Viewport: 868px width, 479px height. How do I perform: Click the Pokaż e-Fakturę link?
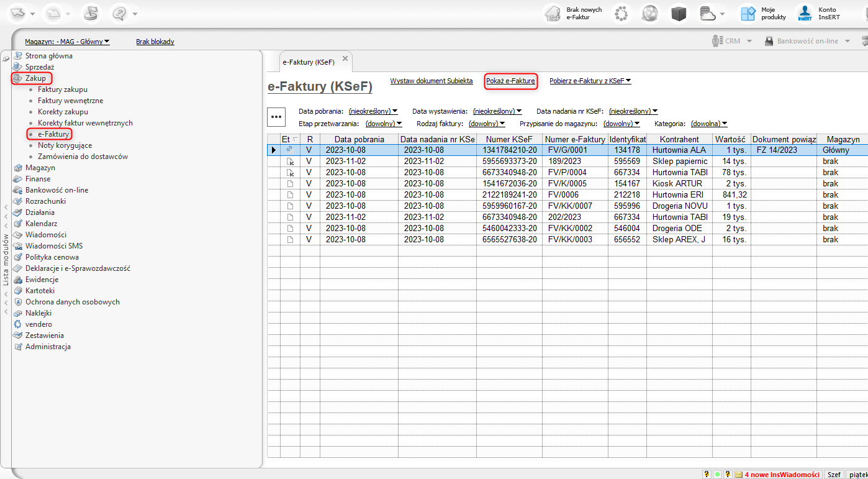[x=510, y=81]
